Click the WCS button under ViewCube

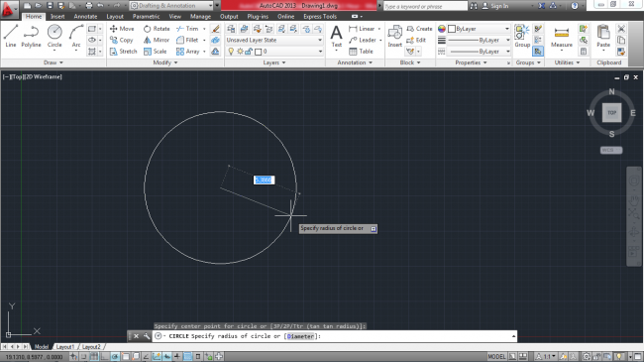point(611,150)
